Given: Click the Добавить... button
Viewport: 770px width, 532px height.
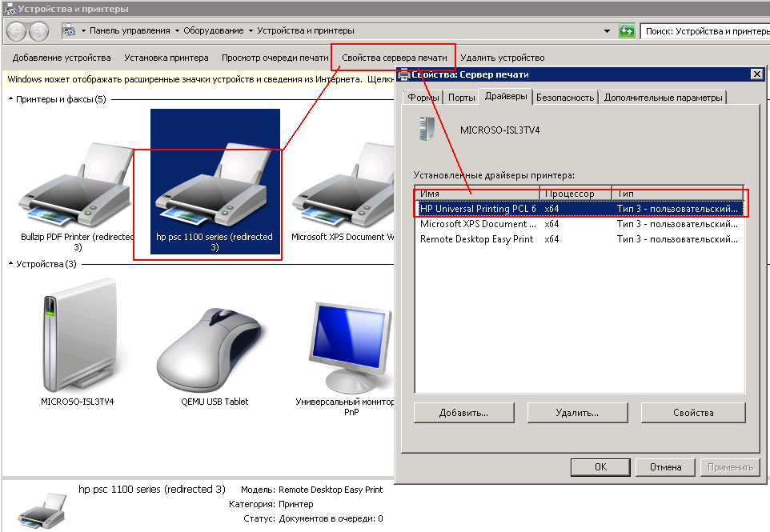Looking at the screenshot, I should coord(464,413).
